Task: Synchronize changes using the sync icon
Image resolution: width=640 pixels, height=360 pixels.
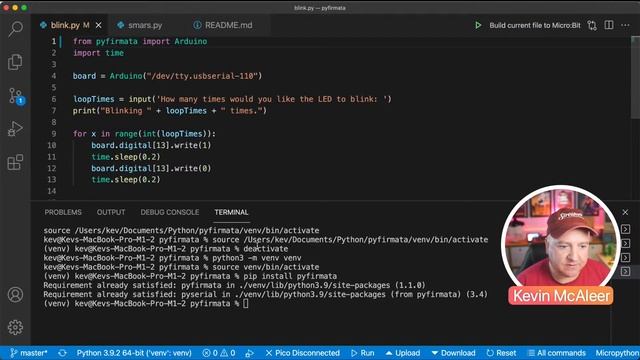Action: pos(62,353)
